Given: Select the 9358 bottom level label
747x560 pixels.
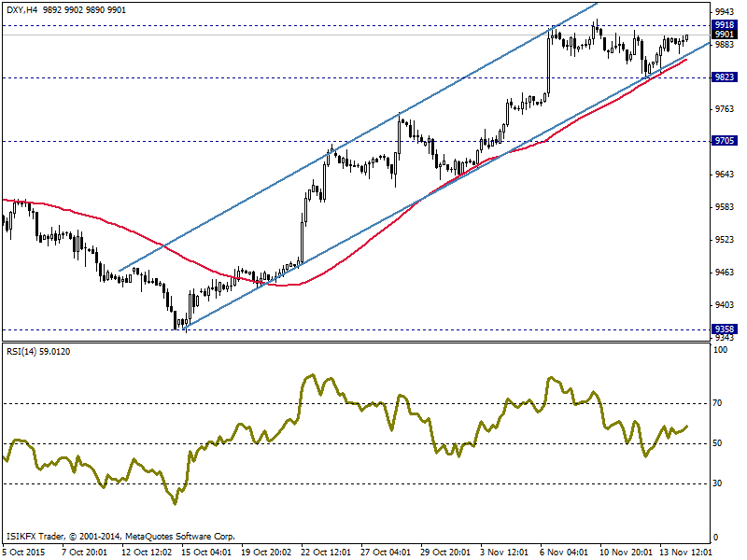Looking at the screenshot, I should 725,329.
